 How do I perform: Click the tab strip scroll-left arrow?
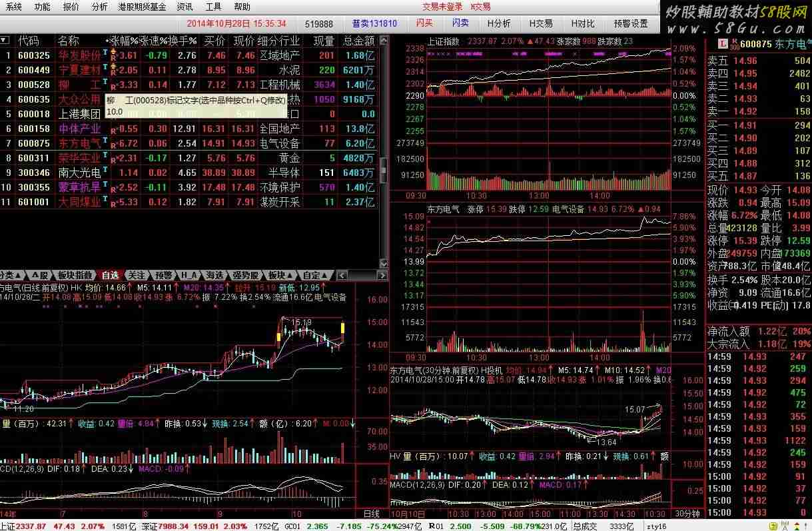[342, 275]
